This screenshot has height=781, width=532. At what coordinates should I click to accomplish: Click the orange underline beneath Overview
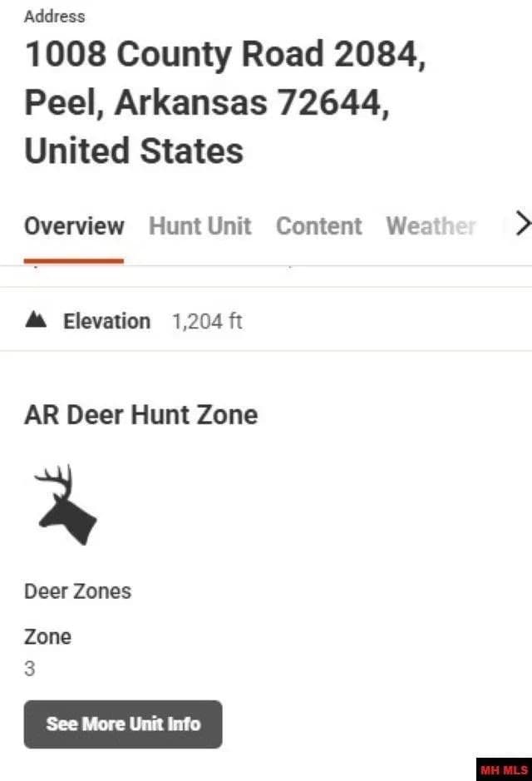point(74,260)
